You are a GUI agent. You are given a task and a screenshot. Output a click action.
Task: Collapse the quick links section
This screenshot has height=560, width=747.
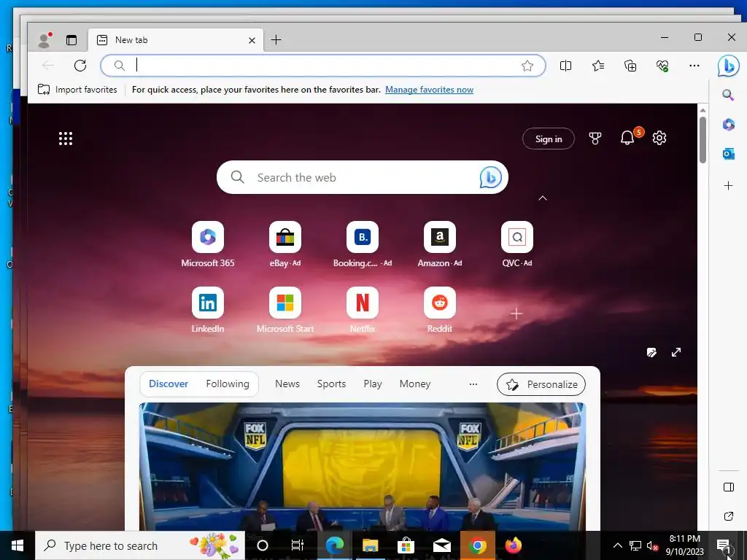543,198
